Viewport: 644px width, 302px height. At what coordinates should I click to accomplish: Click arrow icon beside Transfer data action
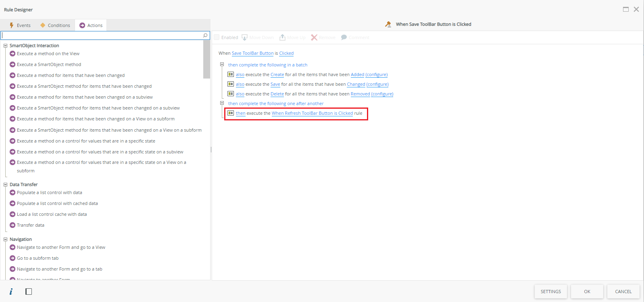(13, 225)
